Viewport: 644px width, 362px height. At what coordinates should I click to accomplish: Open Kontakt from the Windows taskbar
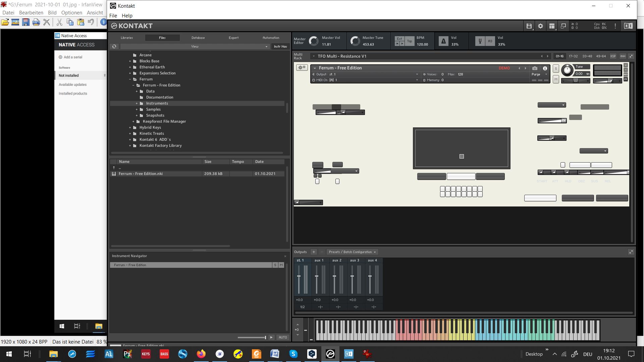330,354
